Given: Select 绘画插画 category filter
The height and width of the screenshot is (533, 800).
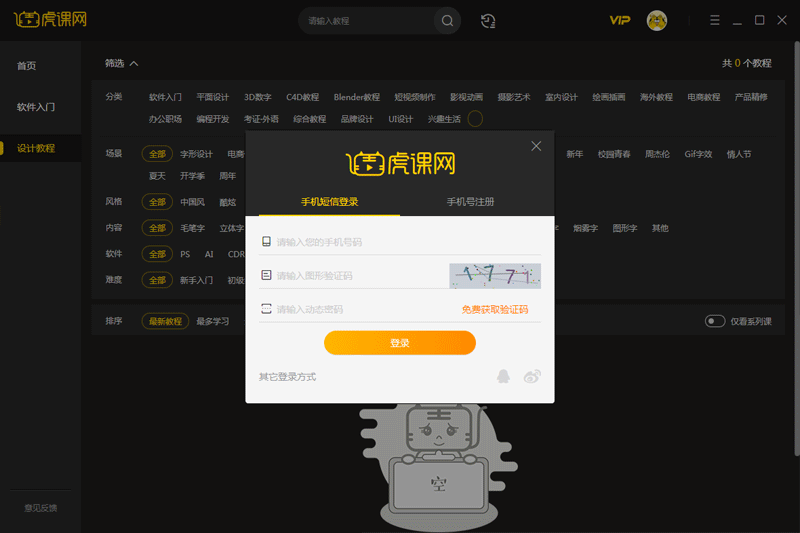Looking at the screenshot, I should tap(609, 97).
